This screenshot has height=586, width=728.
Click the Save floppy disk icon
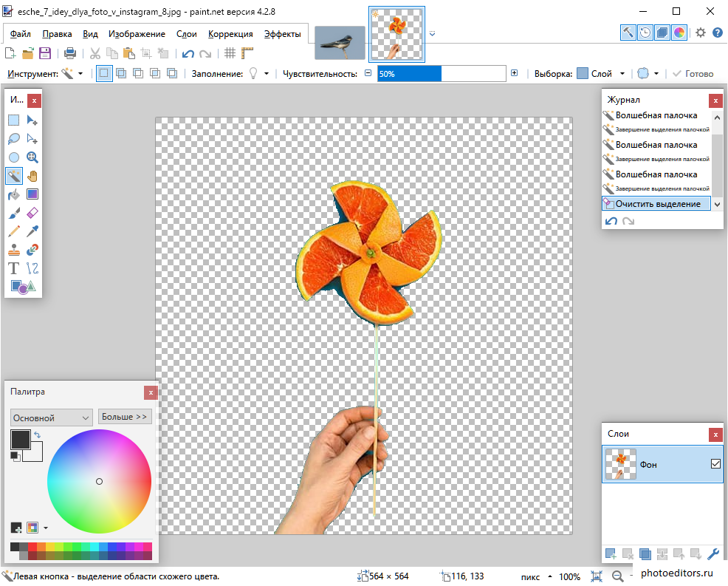[x=45, y=53]
